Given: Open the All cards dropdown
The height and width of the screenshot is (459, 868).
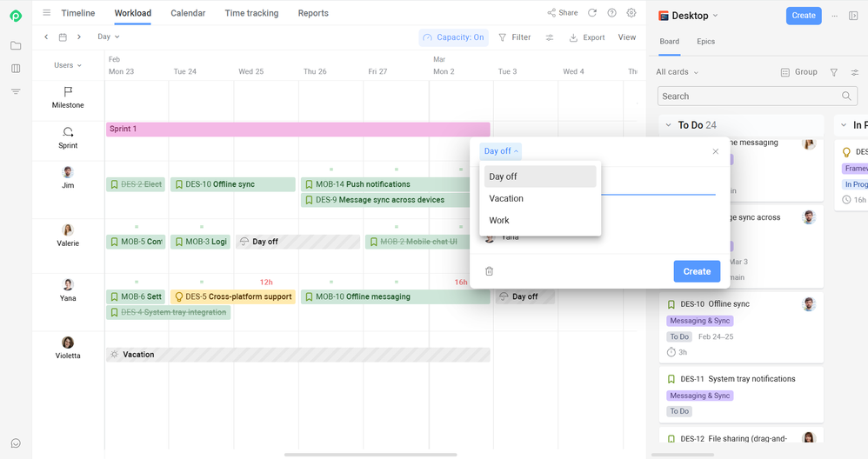Looking at the screenshot, I should pyautogui.click(x=677, y=72).
